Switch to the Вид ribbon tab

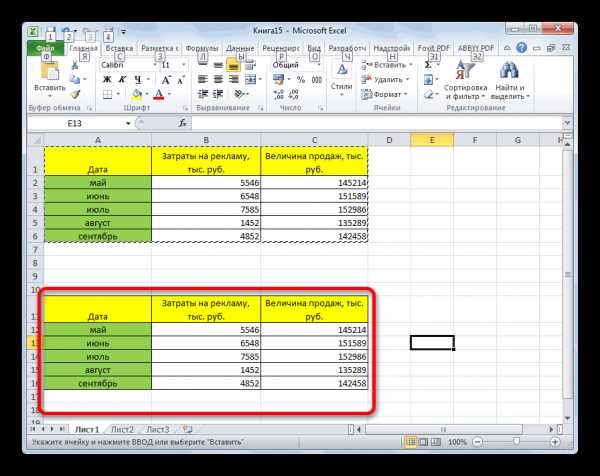[314, 48]
